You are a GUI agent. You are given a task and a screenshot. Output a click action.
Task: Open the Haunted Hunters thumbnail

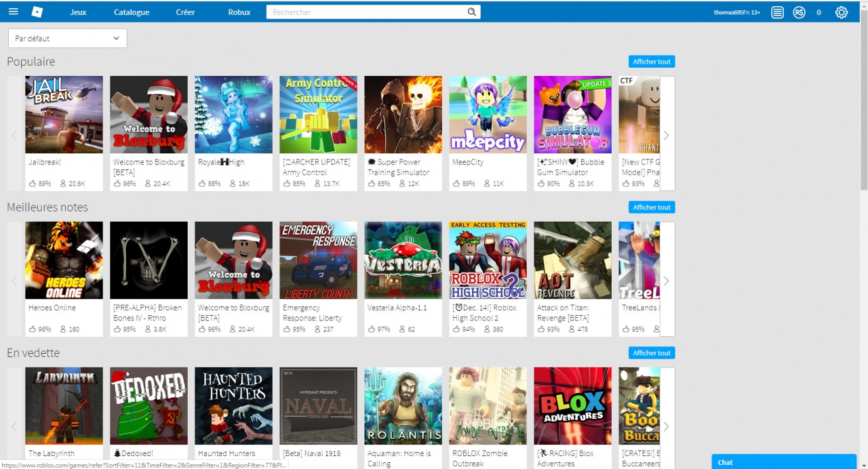coord(233,406)
